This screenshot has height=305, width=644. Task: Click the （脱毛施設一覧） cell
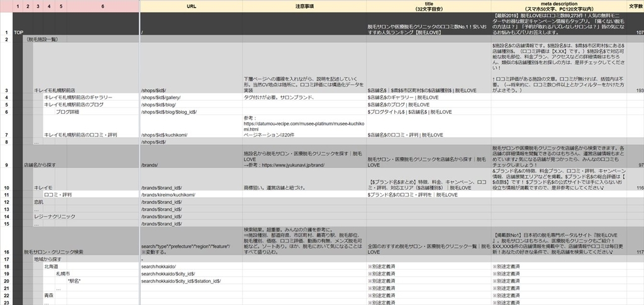click(x=42, y=39)
